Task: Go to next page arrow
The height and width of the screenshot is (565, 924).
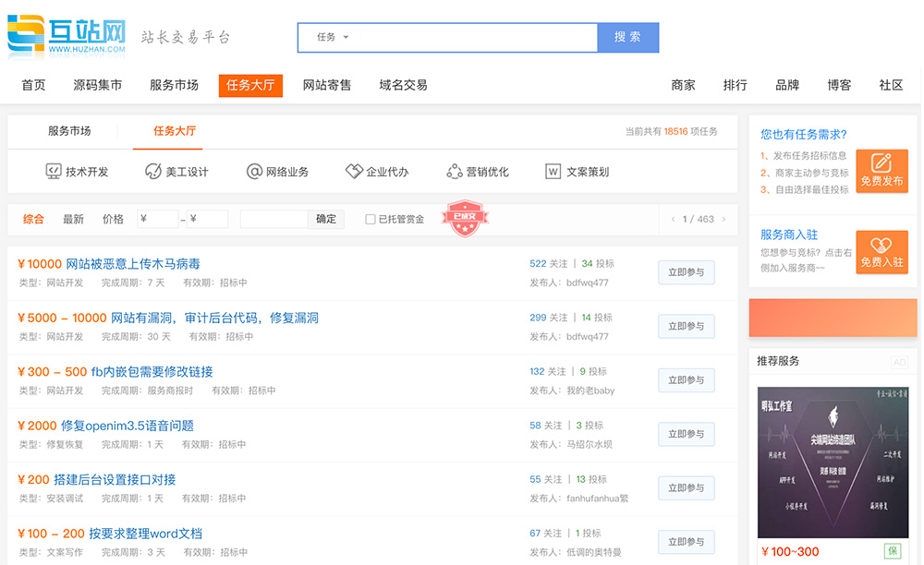Action: (x=723, y=220)
